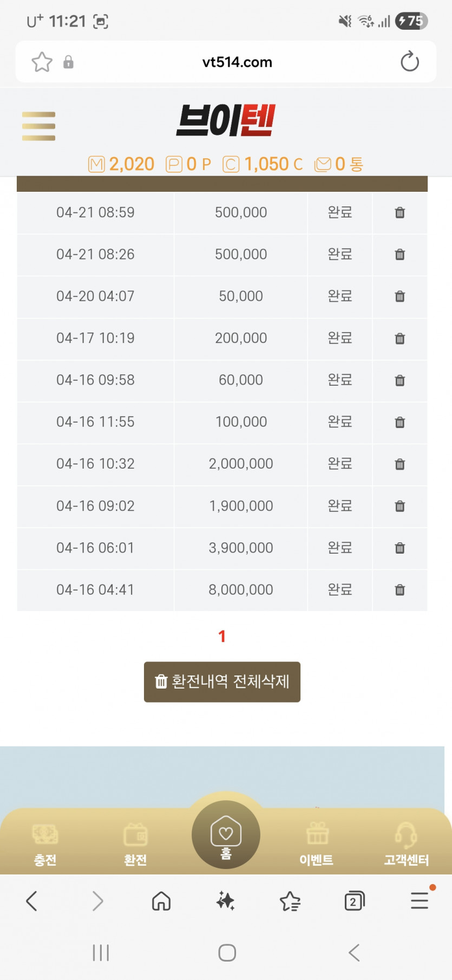The width and height of the screenshot is (452, 980).
Task: Go back using browser back arrow
Action: tap(32, 901)
